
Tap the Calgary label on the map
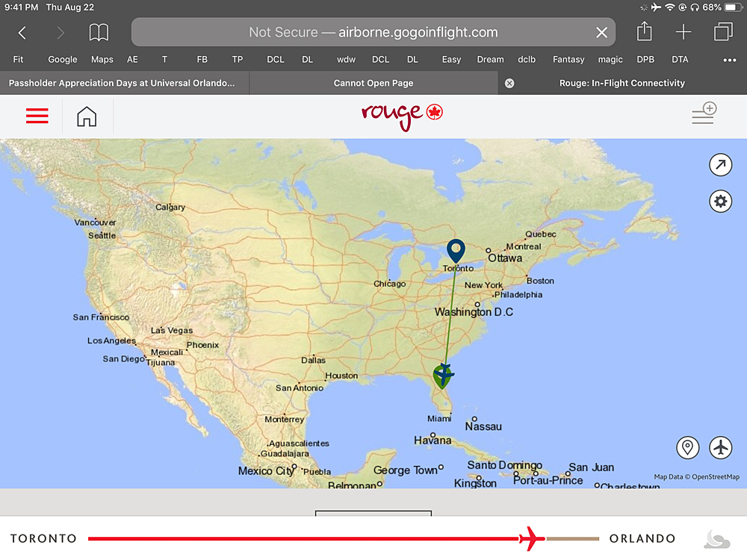[170, 208]
